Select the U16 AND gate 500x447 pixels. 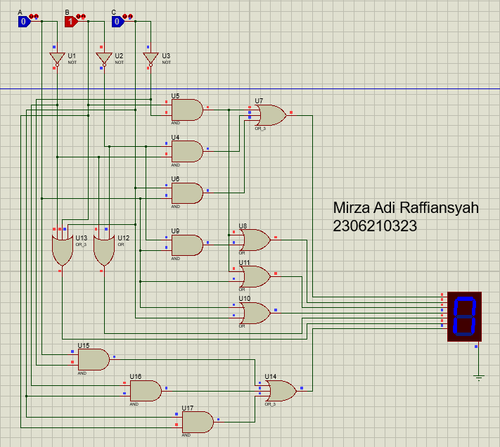[146, 391]
